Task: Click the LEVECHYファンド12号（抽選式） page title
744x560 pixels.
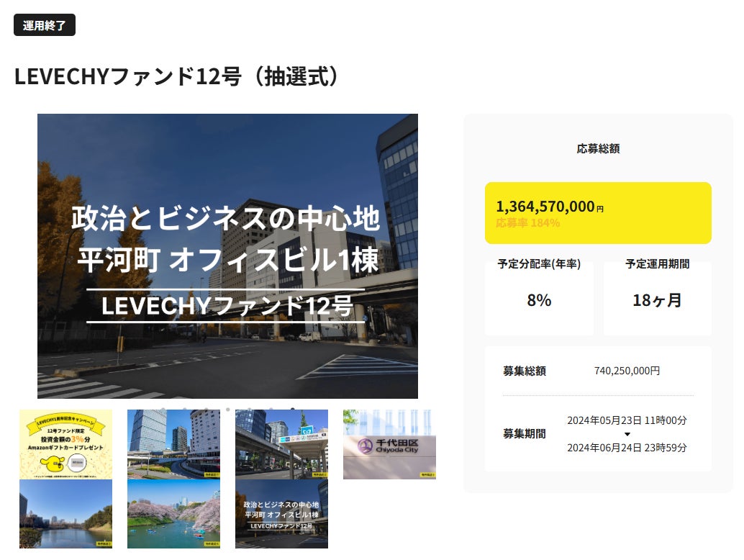Action: tap(176, 76)
